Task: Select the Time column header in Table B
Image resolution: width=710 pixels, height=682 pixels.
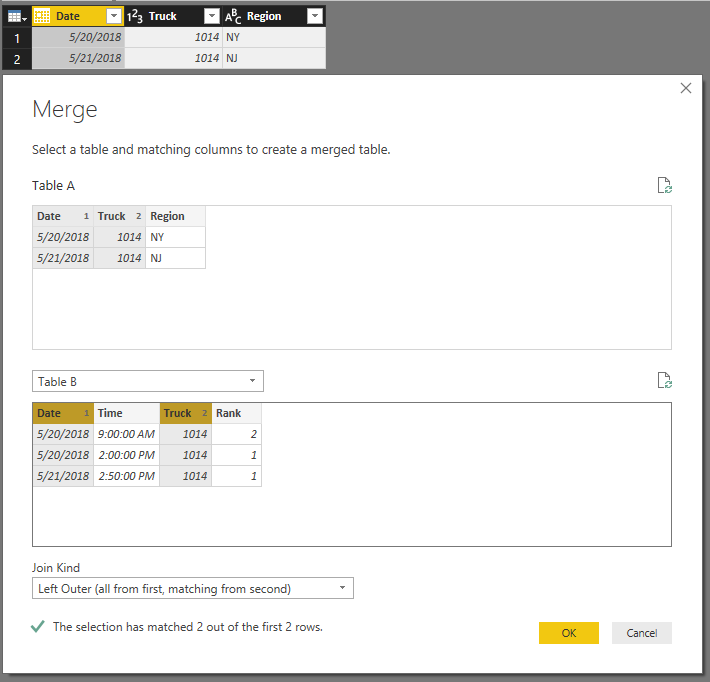Action: click(126, 413)
